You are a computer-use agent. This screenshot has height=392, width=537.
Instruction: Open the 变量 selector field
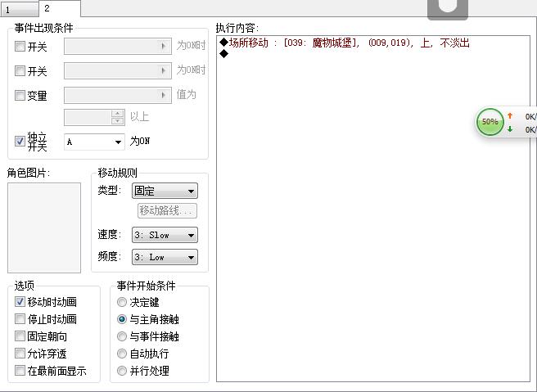tap(118, 95)
